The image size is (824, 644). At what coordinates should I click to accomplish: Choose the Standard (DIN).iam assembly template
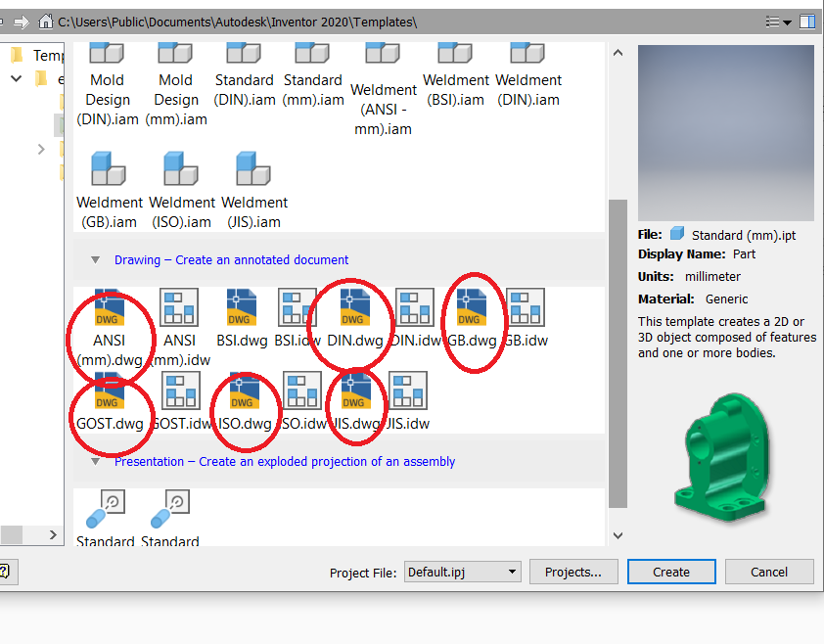[245, 74]
